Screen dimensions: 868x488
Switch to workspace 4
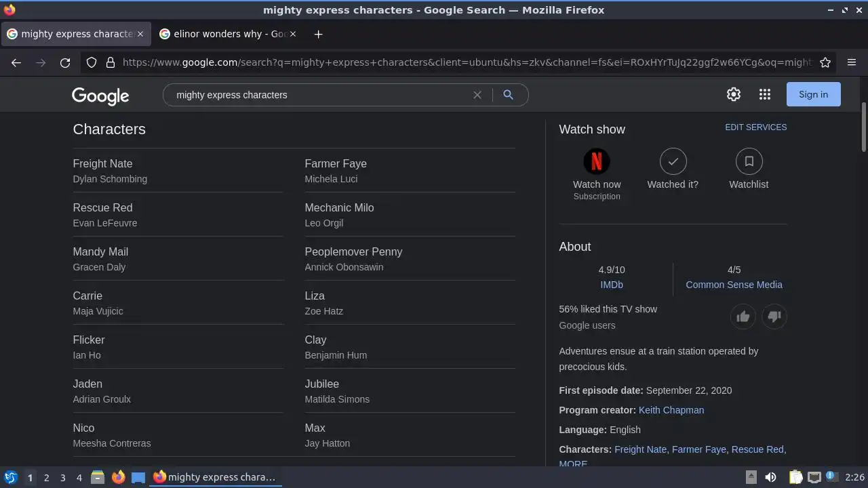[79, 477]
